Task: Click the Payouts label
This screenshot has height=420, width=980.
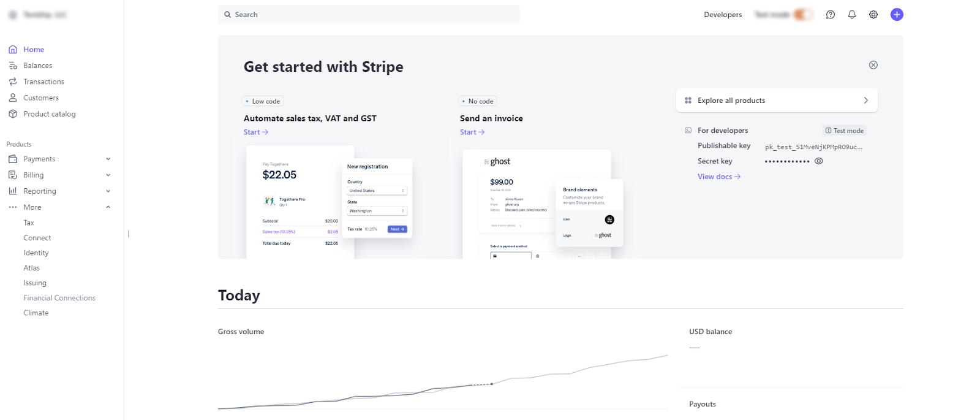Action: pos(703,404)
